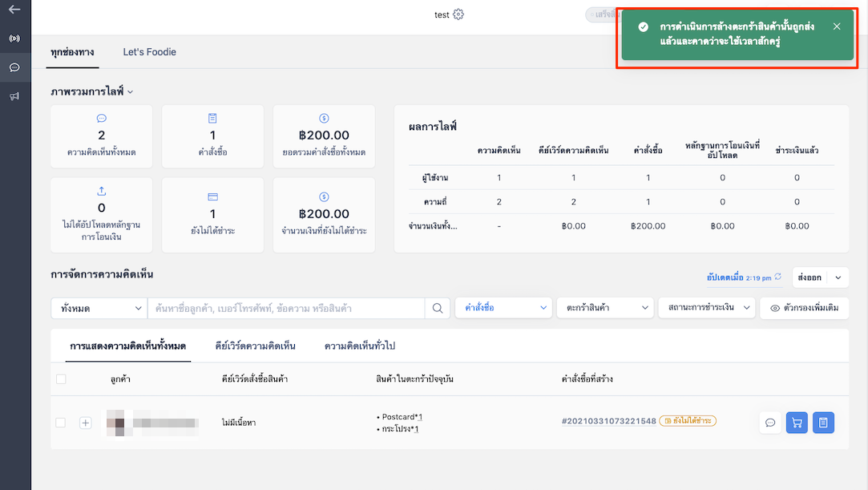The image size is (868, 490).
Task: Click the ยอดรวมคำสั่งซื้อทั้งหมด card
Action: coord(324,136)
